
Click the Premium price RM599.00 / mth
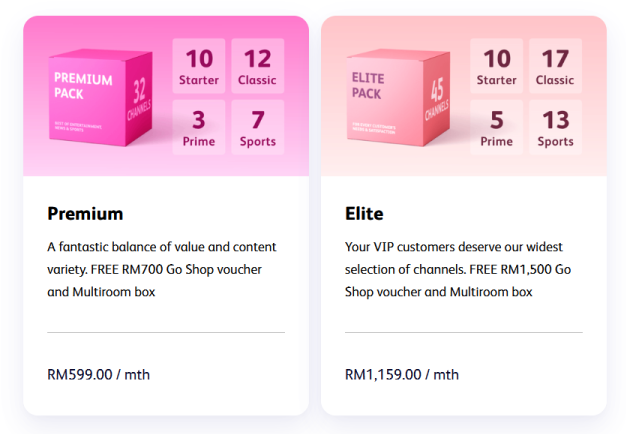pos(98,374)
